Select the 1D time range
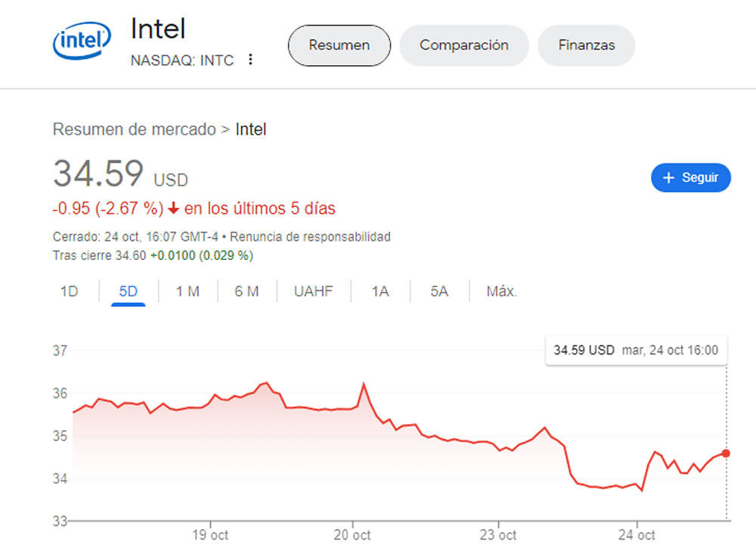The height and width of the screenshot is (551, 756). click(69, 291)
